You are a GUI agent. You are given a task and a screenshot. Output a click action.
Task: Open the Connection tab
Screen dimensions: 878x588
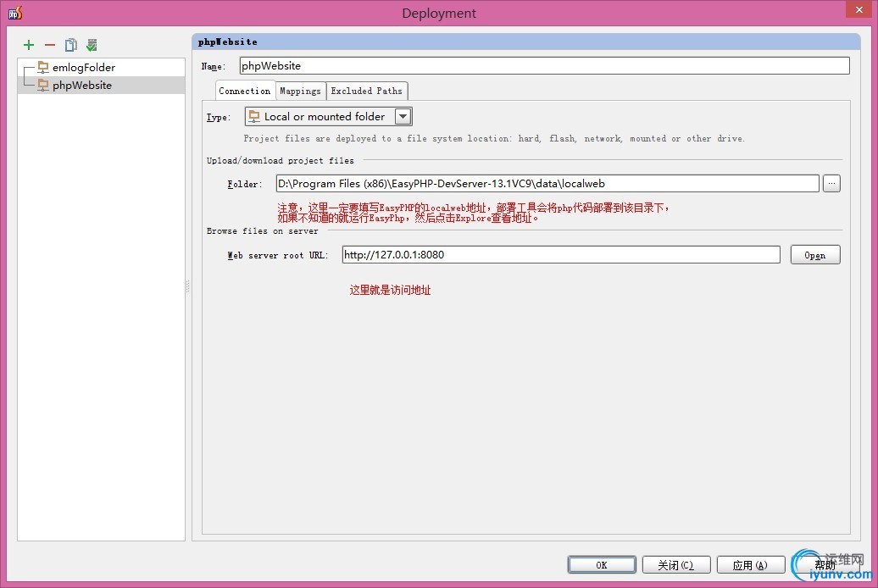(x=245, y=91)
